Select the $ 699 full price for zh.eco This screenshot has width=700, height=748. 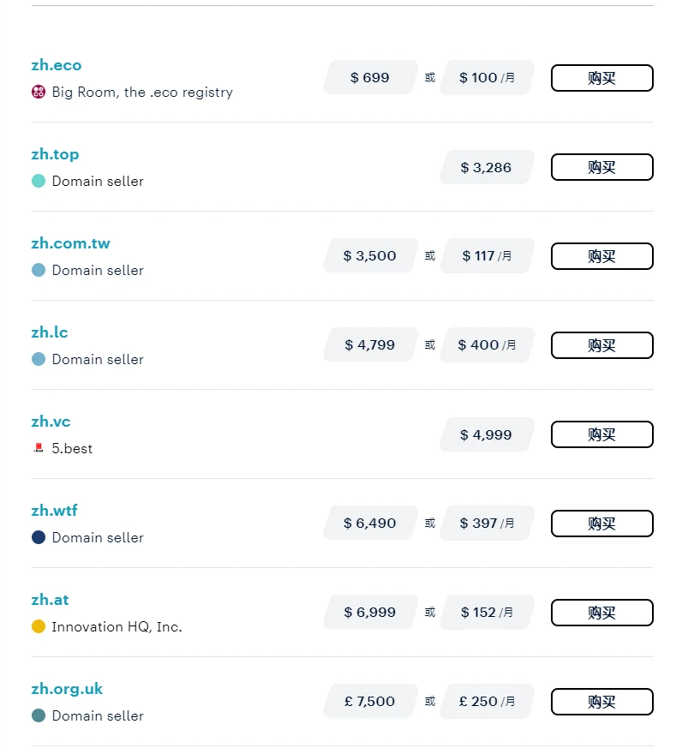[370, 78]
